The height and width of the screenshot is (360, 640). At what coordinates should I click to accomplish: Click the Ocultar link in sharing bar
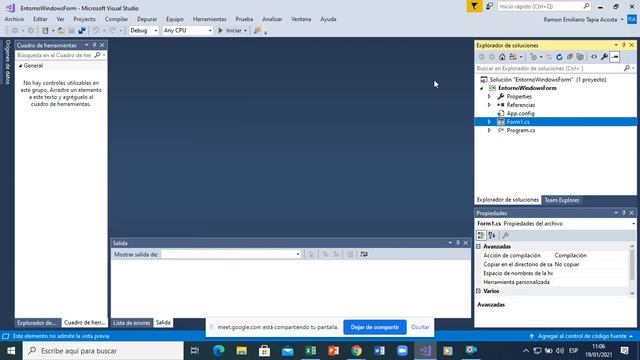[420, 327]
